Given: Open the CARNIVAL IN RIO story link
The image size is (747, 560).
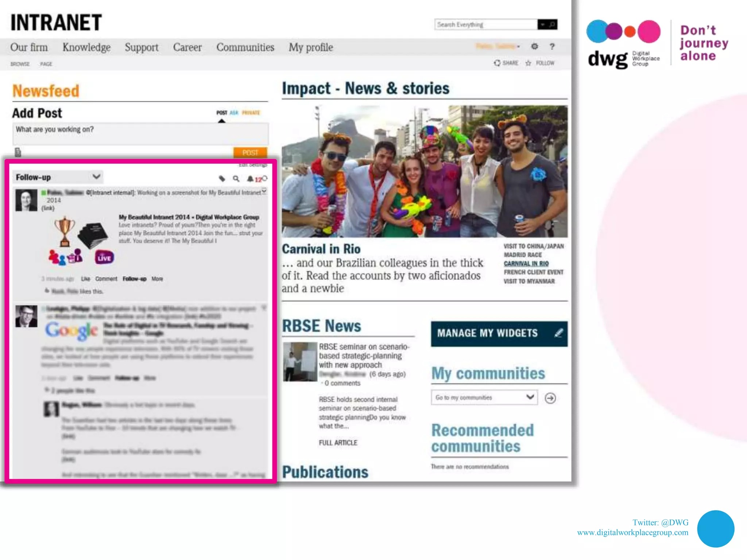Looking at the screenshot, I should pyautogui.click(x=526, y=264).
